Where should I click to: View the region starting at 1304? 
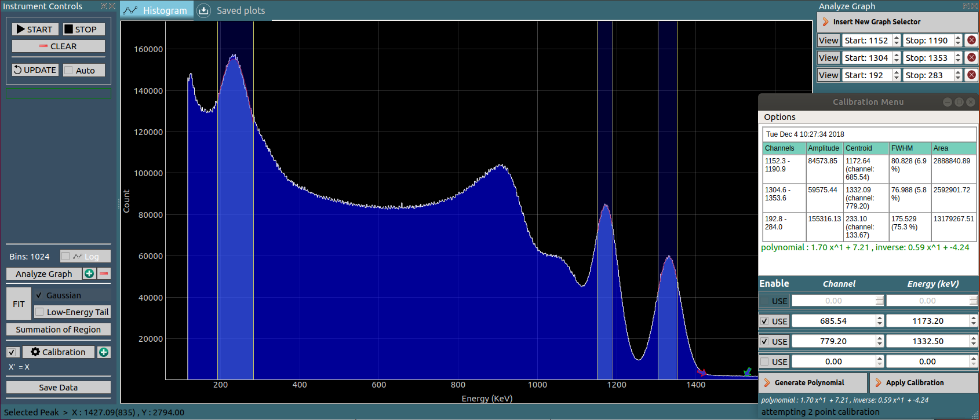[828, 58]
